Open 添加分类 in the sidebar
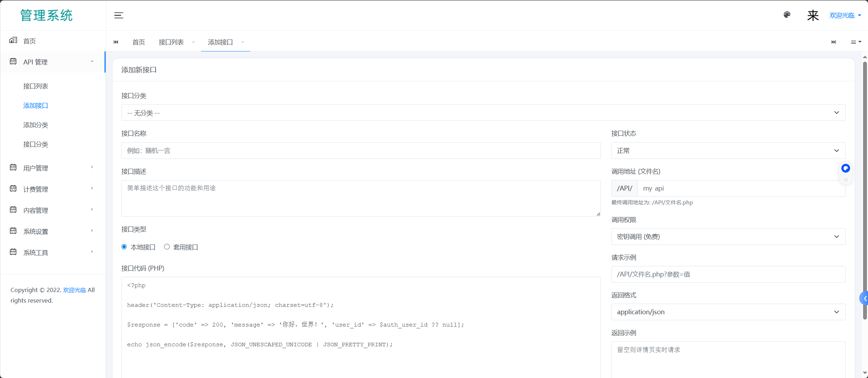The image size is (868, 378). 36,125
